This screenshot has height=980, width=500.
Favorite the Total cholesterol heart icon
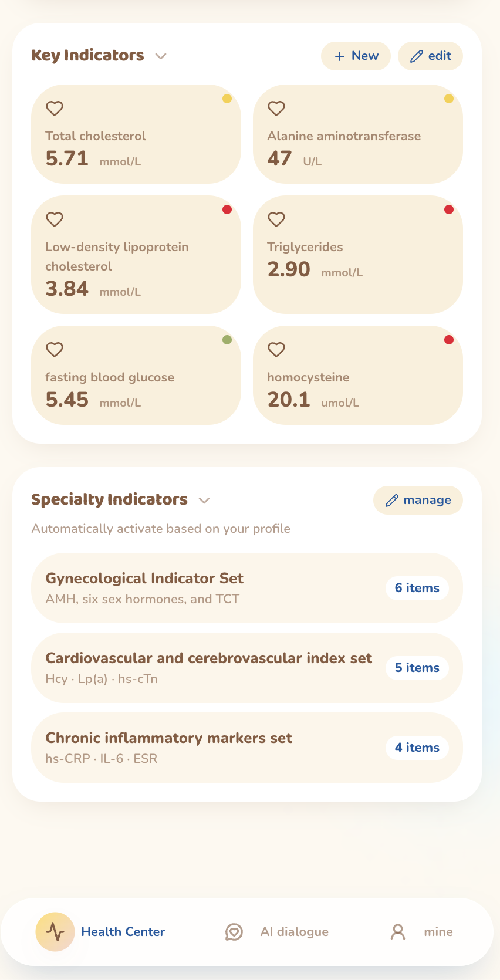tap(55, 109)
